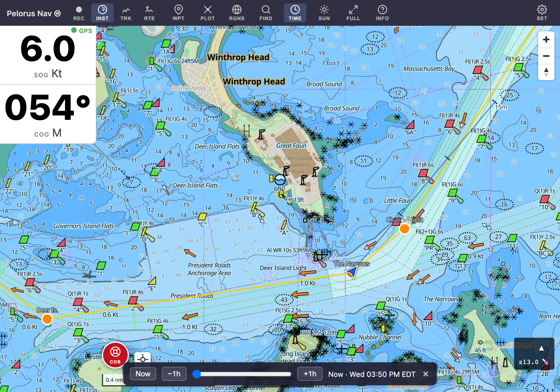Viewport: 560px width, 392px height.
Task: Step time back with −1h button
Action: click(174, 374)
